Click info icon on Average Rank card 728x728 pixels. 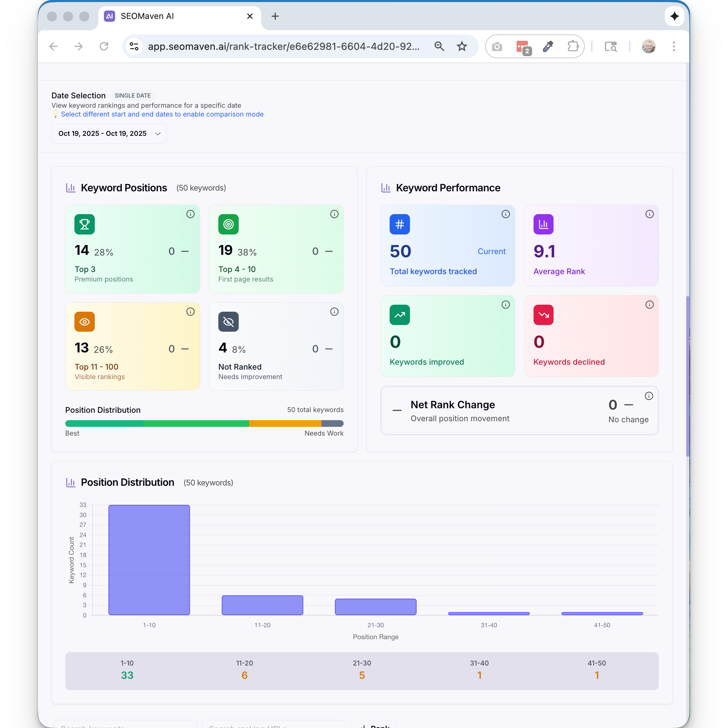pyautogui.click(x=649, y=214)
